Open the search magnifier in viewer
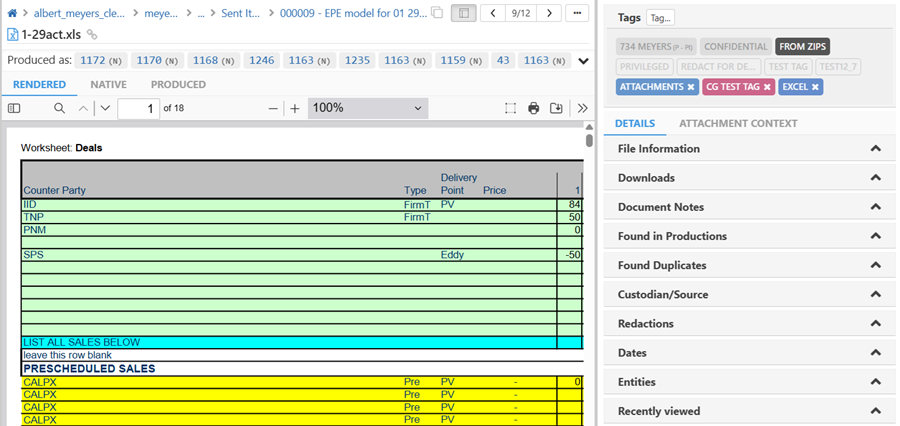This screenshot has height=426, width=900. click(59, 108)
